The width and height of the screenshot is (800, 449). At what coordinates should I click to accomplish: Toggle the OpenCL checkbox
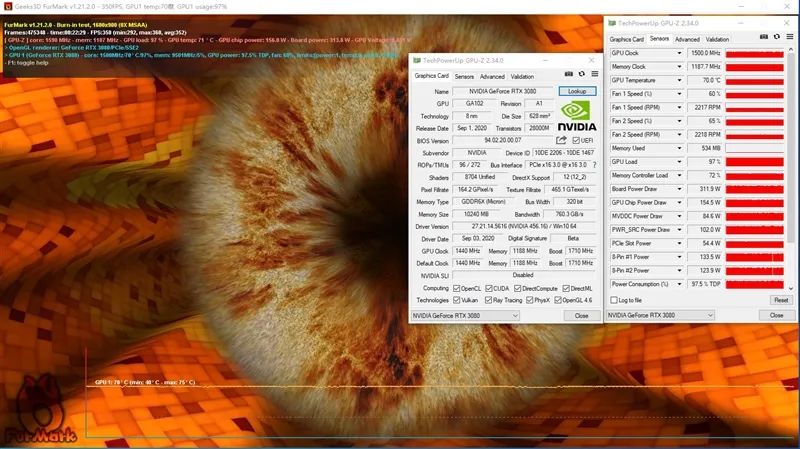(457, 288)
